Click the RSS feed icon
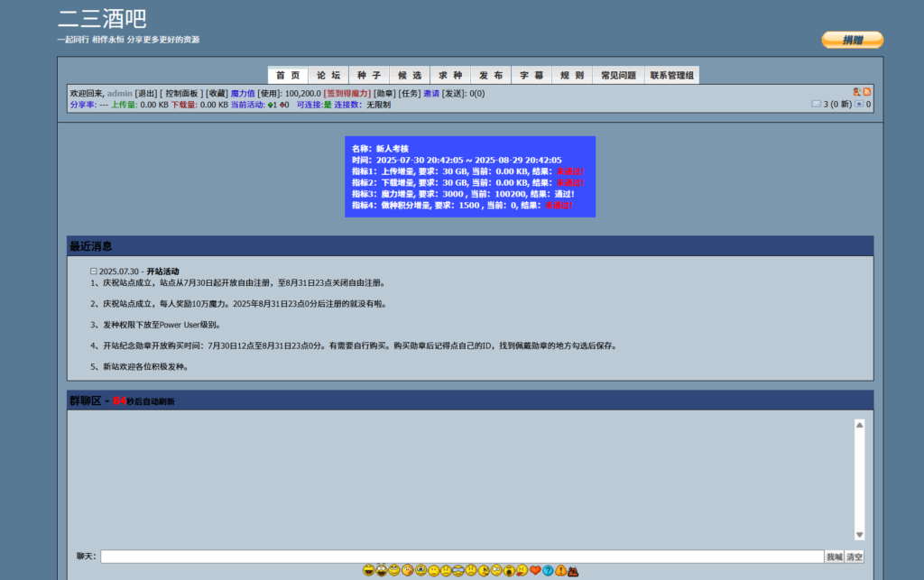The width and height of the screenshot is (924, 580). tap(867, 92)
